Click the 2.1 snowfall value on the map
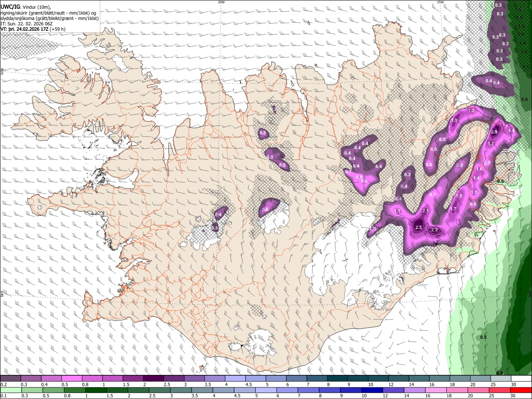The height and width of the screenshot is (399, 532). (426, 211)
